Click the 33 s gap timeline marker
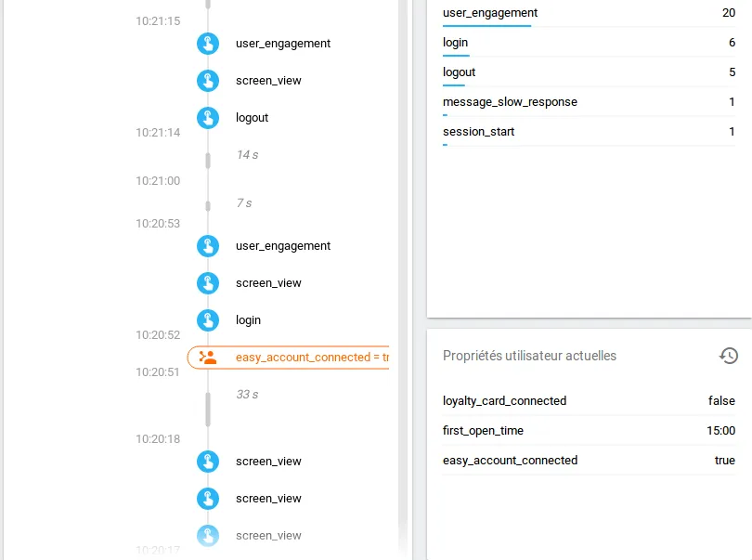The image size is (752, 560). [x=208, y=407]
